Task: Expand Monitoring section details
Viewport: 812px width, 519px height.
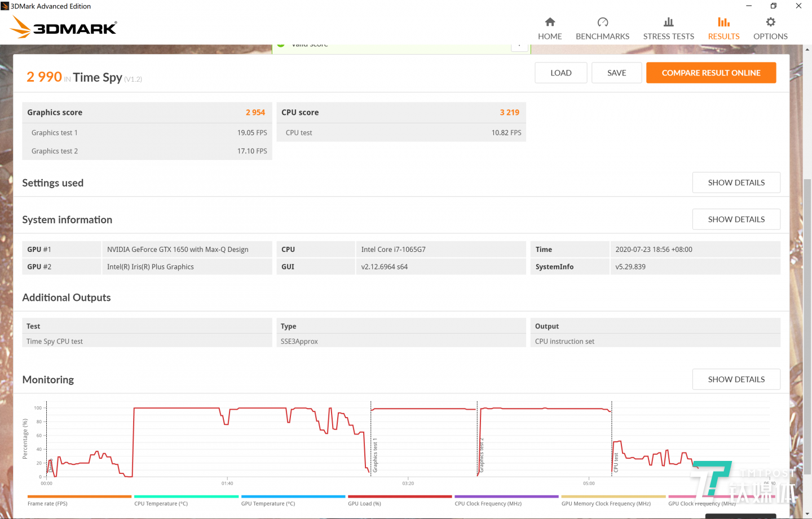Action: (736, 379)
